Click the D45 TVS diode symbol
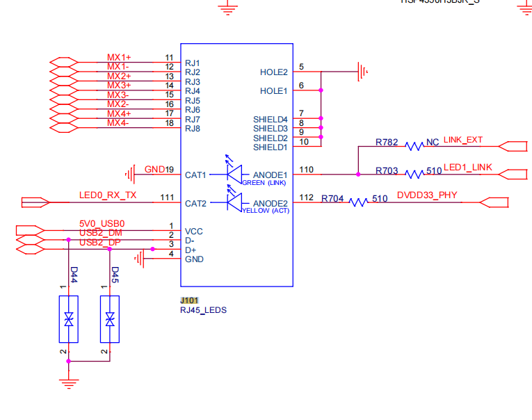The image size is (532, 420). (110, 319)
